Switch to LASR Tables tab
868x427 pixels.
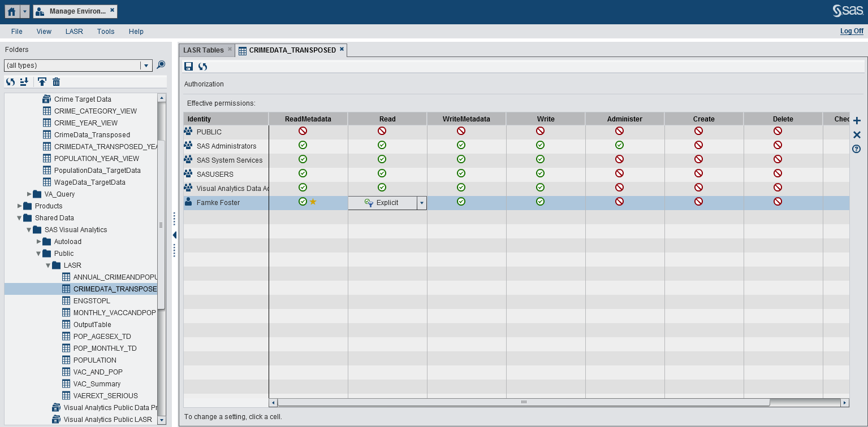203,50
